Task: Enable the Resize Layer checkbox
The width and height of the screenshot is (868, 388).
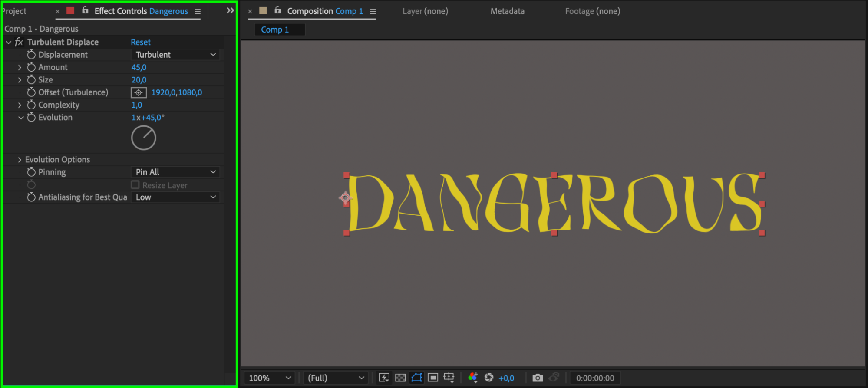Action: point(135,185)
